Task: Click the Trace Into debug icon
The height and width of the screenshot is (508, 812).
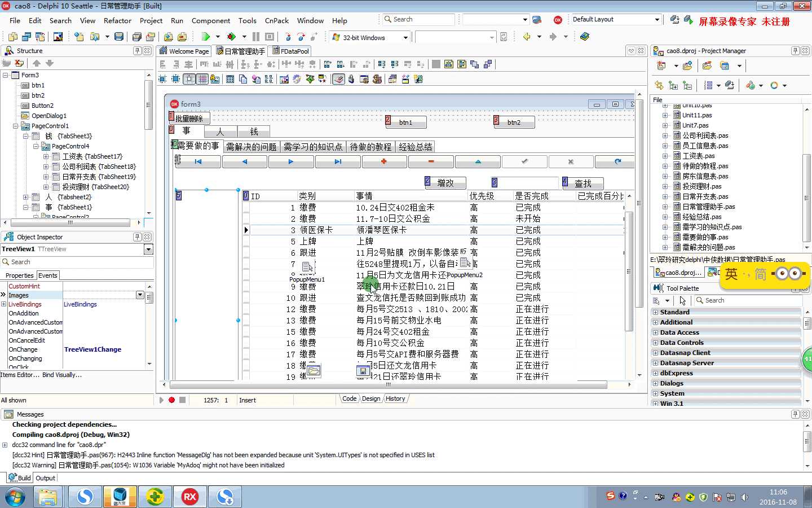Action: 288,37
